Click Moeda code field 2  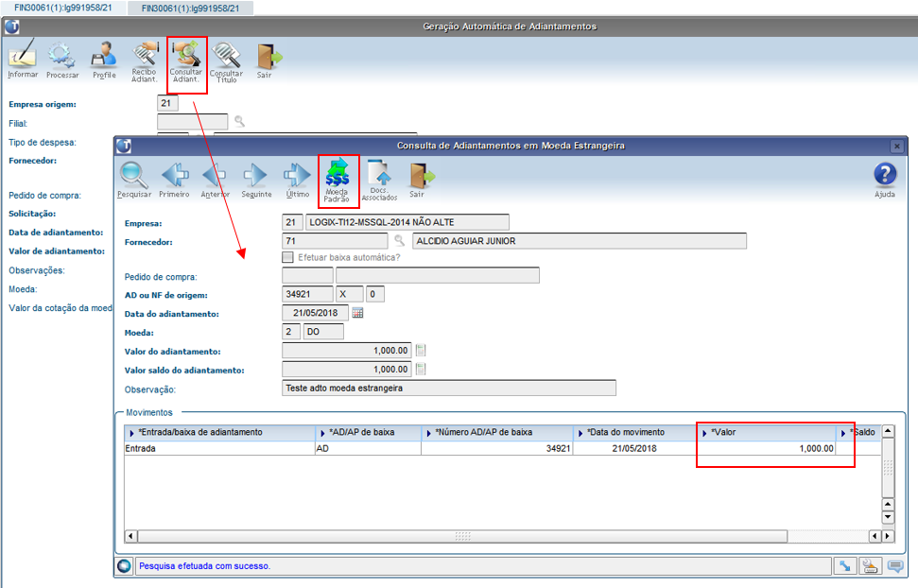pos(291,332)
